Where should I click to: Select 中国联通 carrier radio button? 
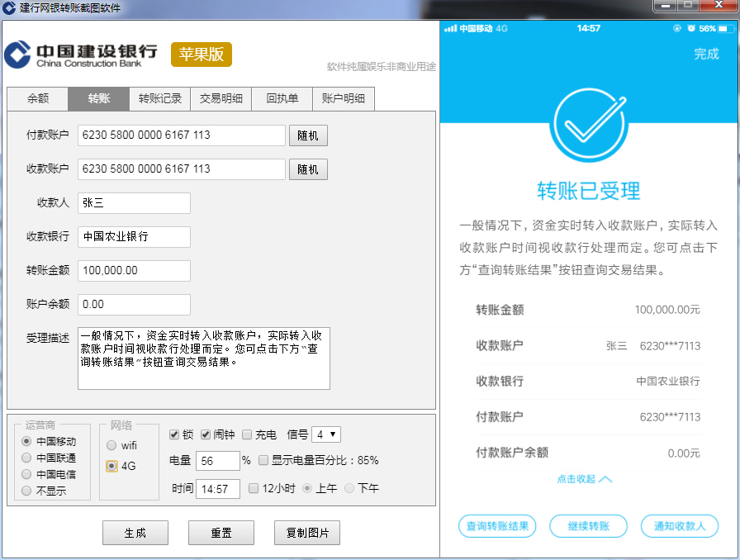tap(26, 458)
